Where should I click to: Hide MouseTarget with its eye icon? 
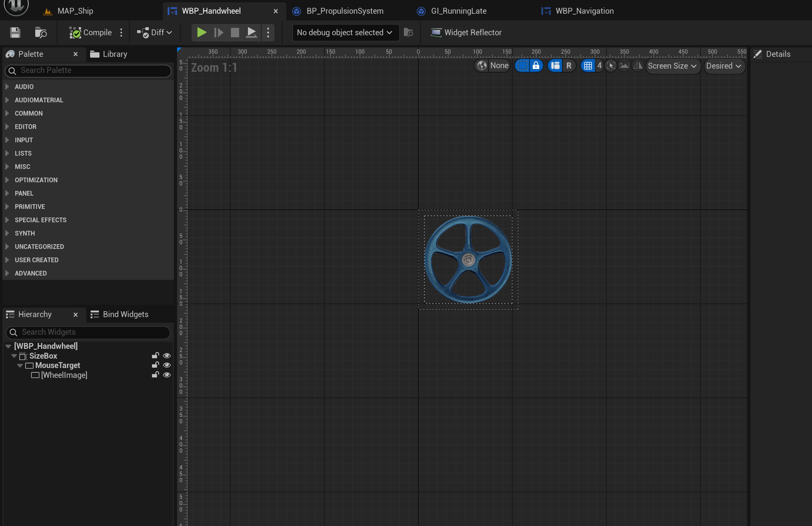coord(167,365)
